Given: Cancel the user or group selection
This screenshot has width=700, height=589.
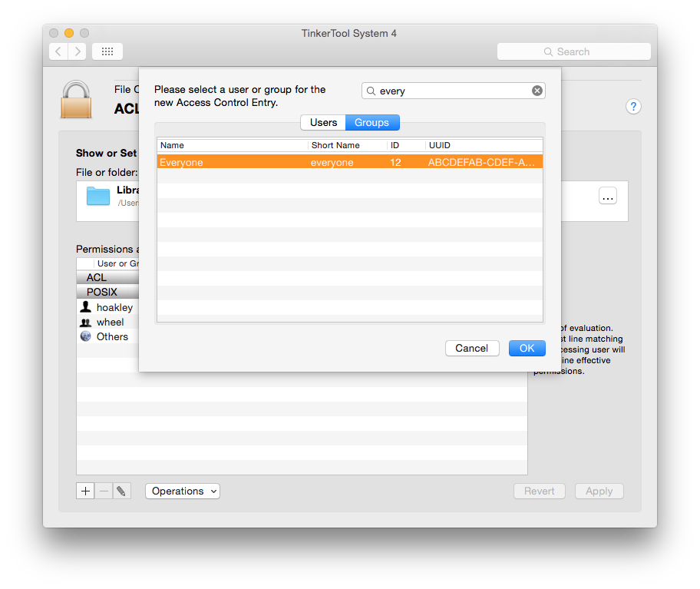Looking at the screenshot, I should (471, 348).
